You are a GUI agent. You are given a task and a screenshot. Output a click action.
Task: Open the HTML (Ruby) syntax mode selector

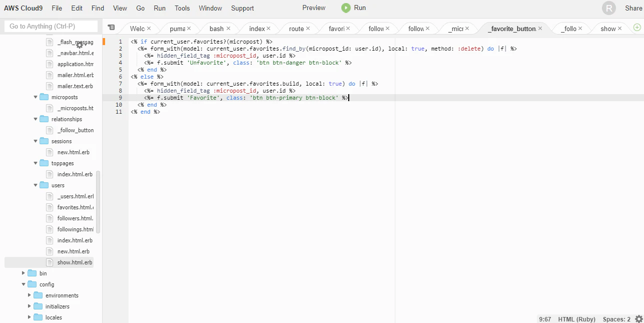[576, 319]
